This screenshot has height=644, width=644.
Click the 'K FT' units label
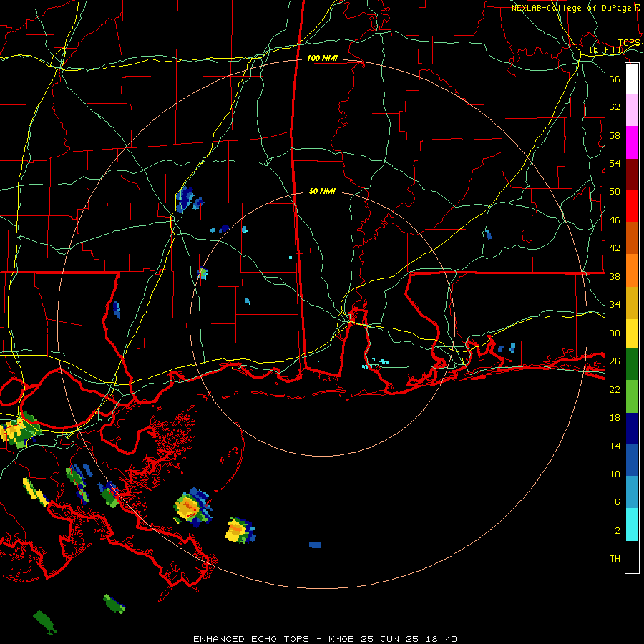tap(606, 51)
